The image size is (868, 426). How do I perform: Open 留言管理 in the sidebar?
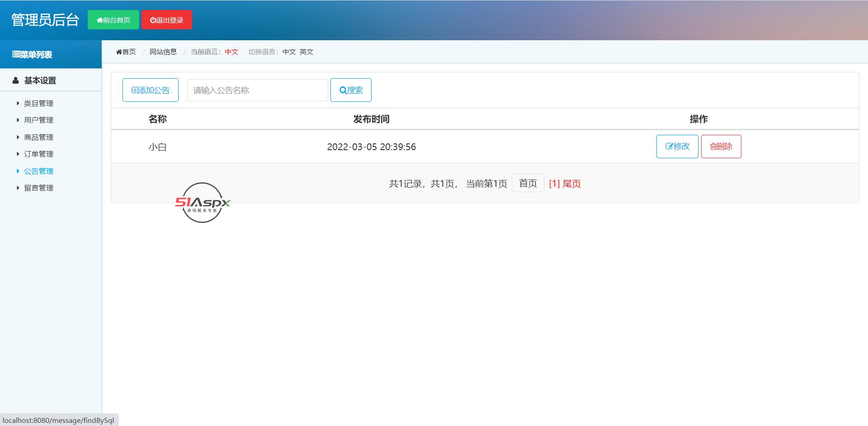point(38,188)
